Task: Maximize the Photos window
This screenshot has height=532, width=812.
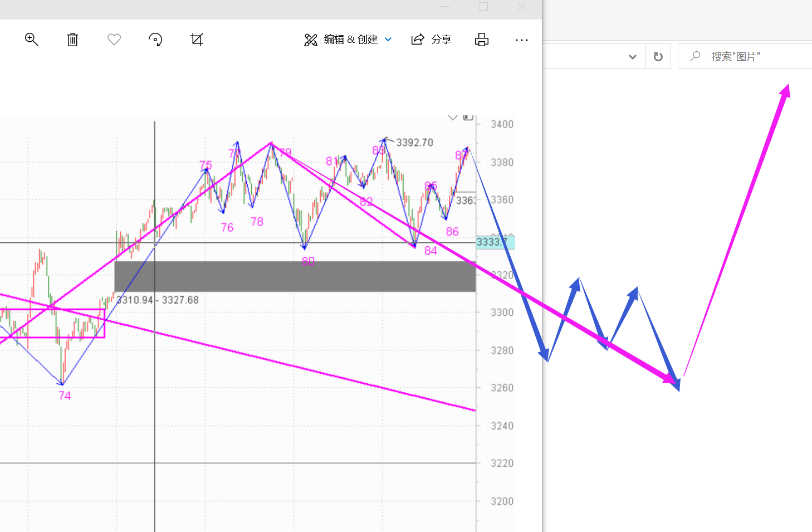Action: pos(483,7)
